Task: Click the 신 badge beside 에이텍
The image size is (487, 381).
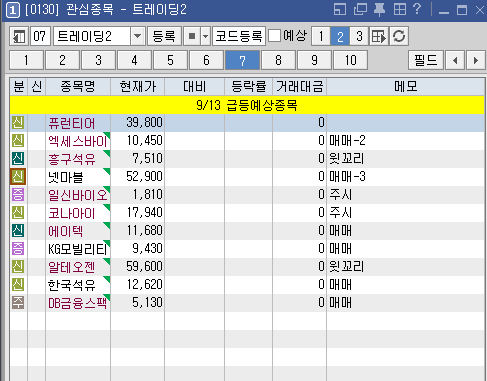Action: point(18,231)
